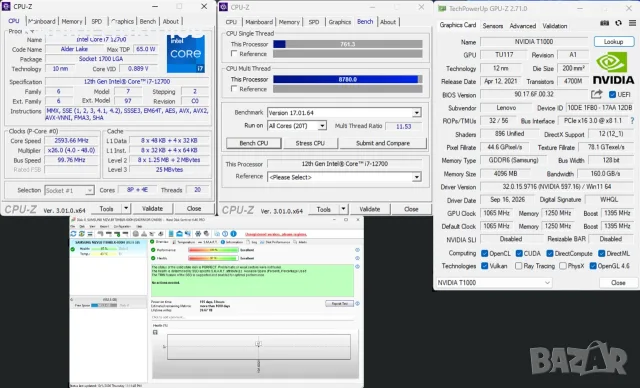Toggle the OpenCL checkbox
The width and height of the screenshot is (640, 388).
coord(484,253)
